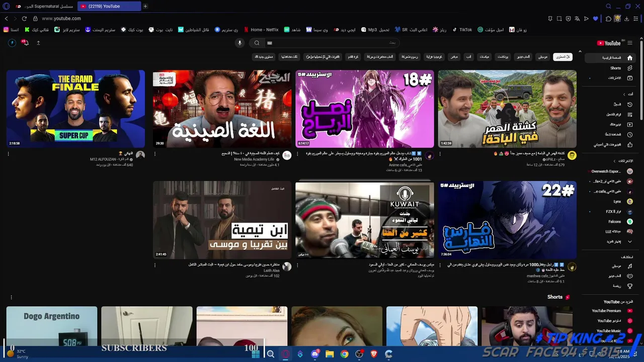Image resolution: width=644 pixels, height=362 pixels.
Task: Open Overwatch Esports subscription channel
Action: tap(610, 171)
